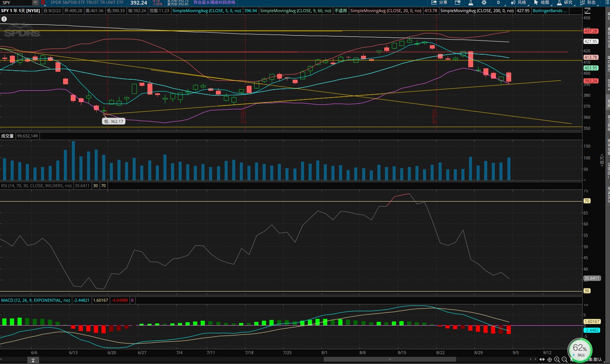Screen dimensions: 610x364
Task: Click the SPY symbol input field
Action: (16, 3)
